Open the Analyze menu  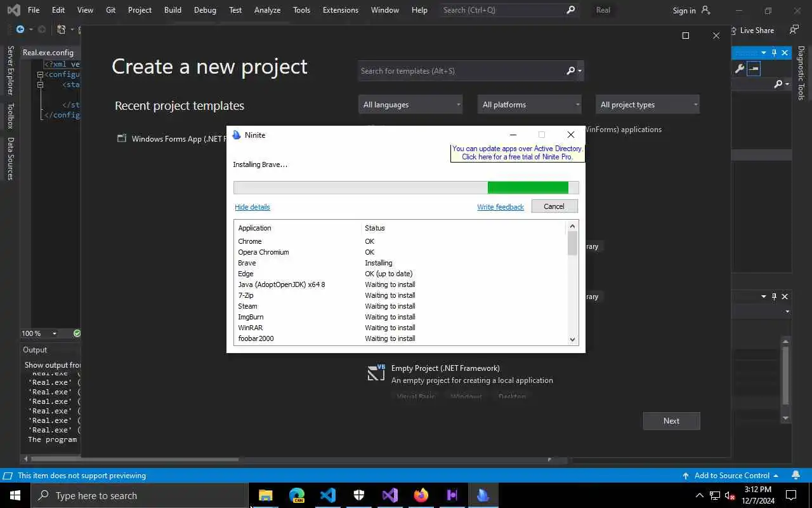pos(267,10)
